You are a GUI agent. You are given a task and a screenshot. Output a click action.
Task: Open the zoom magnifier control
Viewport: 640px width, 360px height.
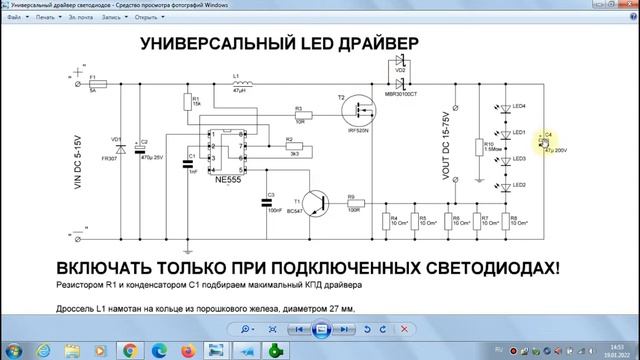247,329
